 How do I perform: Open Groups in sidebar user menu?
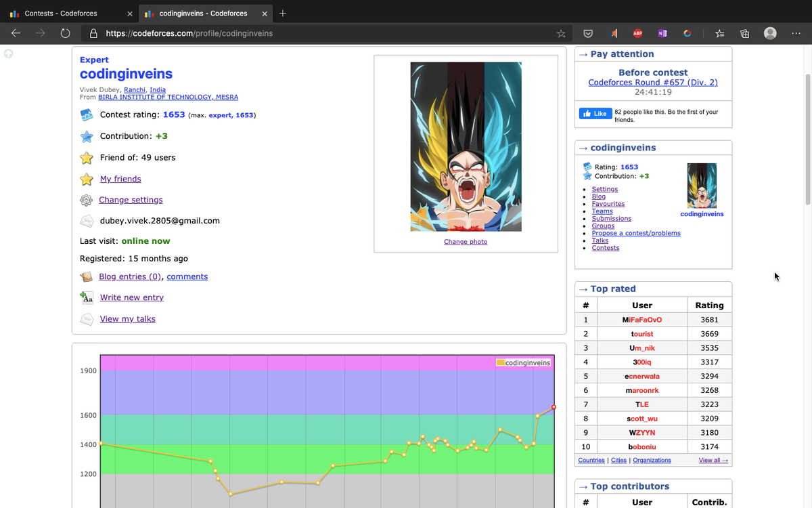[x=603, y=226]
